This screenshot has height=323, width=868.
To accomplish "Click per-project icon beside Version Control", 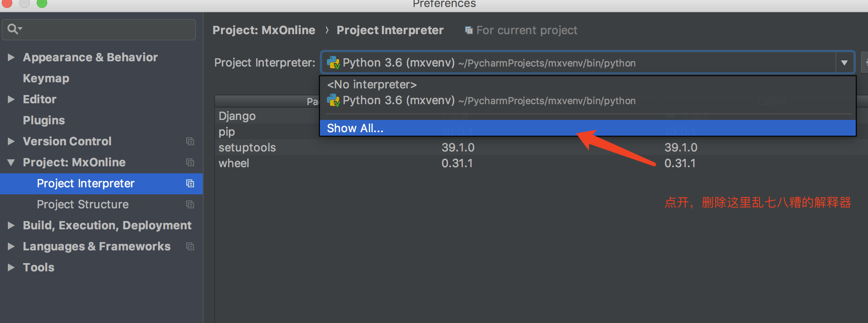I will (x=190, y=141).
